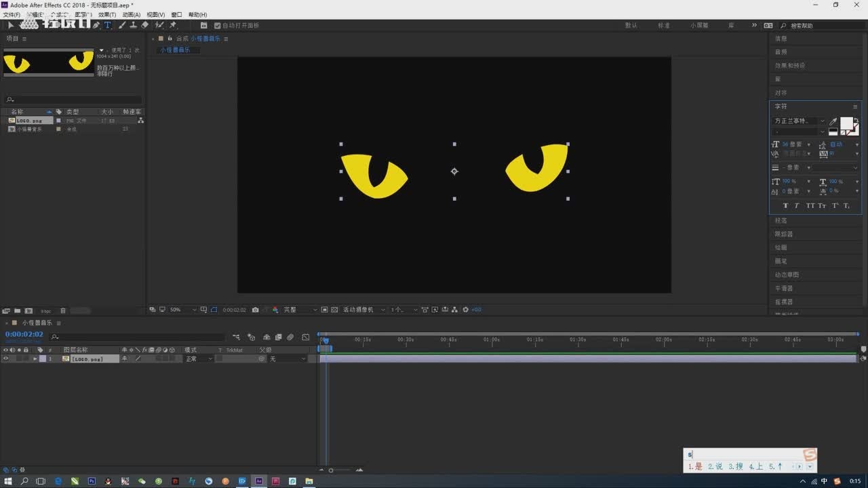The width and height of the screenshot is (868, 488).
Task: Select the Roto Brush tool
Action: (x=159, y=25)
